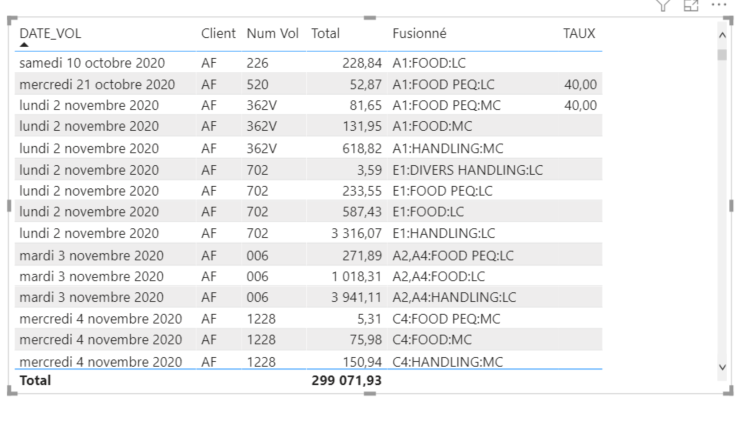
Task: Click the bottom-left corner resize handle
Action: point(11,391)
